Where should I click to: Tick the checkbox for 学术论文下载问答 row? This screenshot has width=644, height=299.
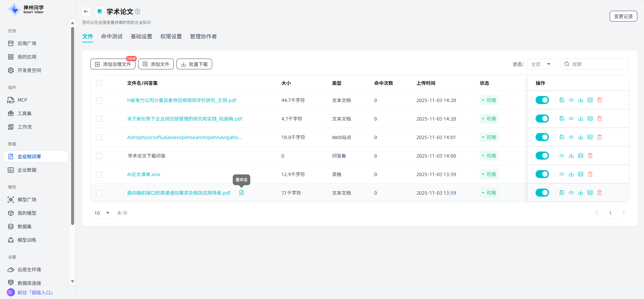[99, 156]
